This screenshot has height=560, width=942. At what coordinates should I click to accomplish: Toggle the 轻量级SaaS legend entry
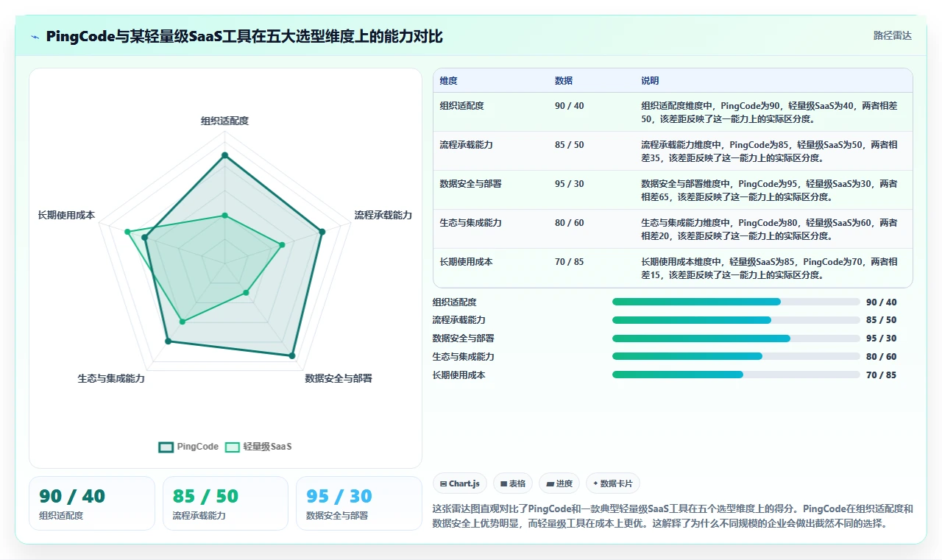click(258, 447)
